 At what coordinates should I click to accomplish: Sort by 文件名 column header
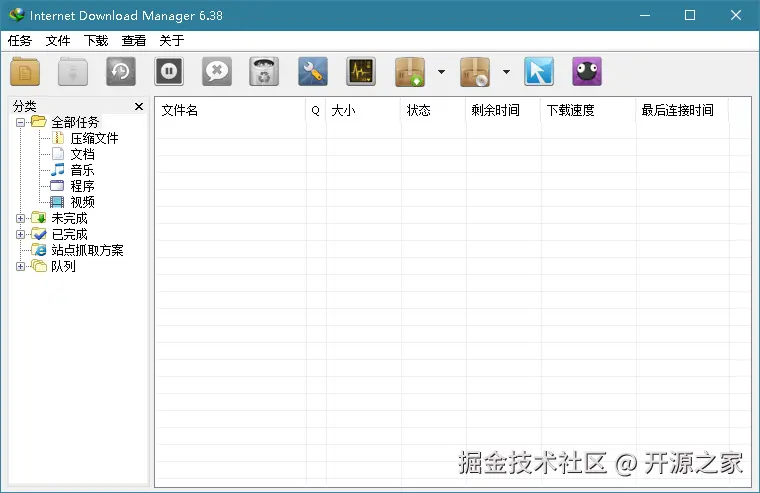230,111
